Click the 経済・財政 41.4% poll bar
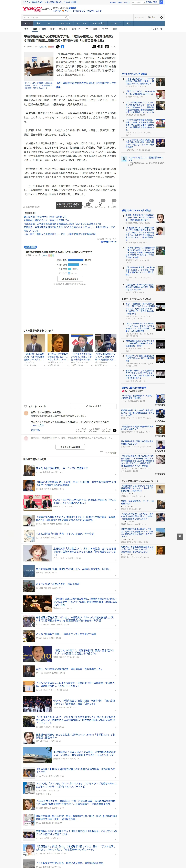The width and height of the screenshot is (186, 868). [75, 260]
